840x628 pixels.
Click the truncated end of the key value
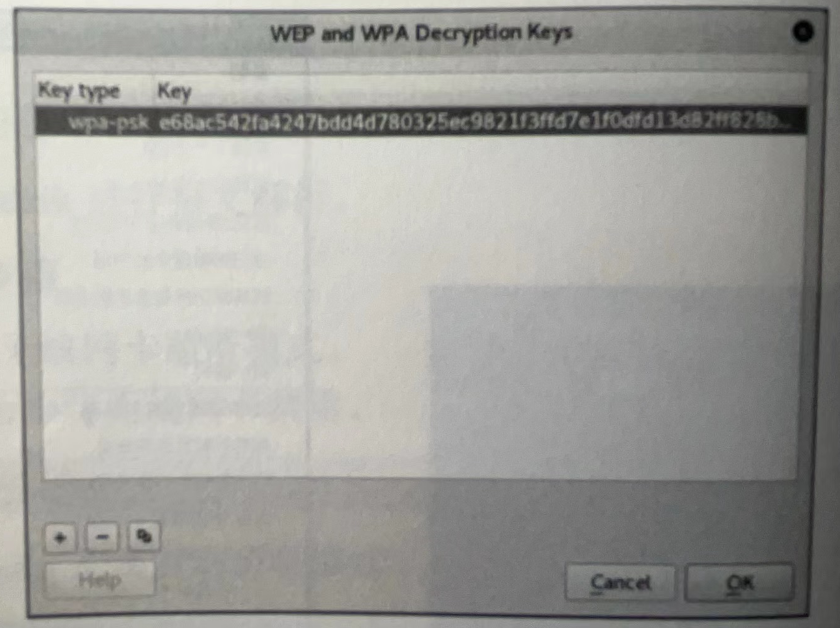pos(778,122)
